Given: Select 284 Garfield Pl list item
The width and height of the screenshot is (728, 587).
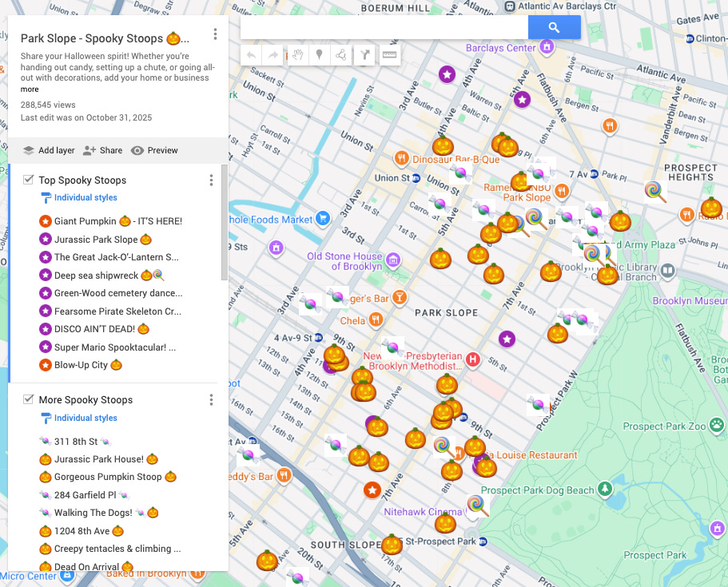Looking at the screenshot, I should click(x=85, y=495).
